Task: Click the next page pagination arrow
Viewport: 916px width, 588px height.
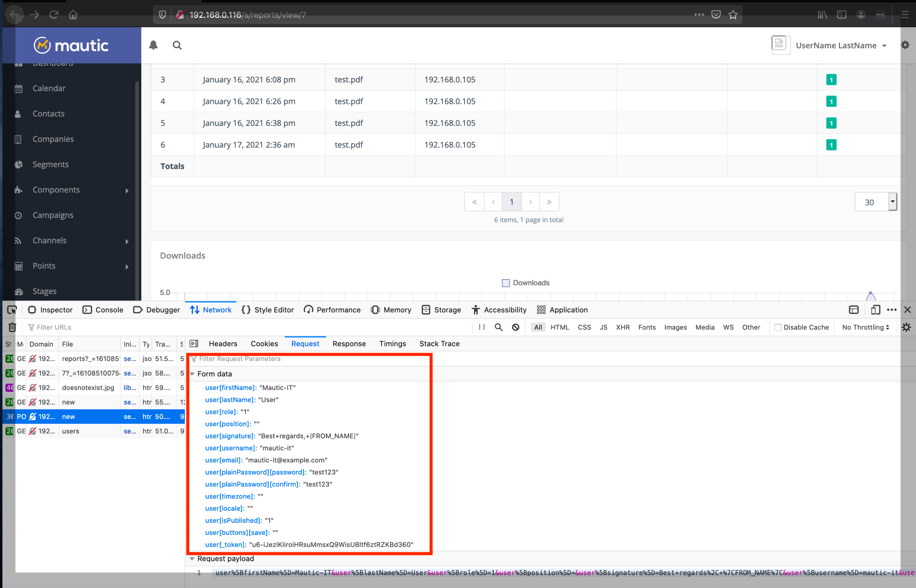Action: point(530,202)
